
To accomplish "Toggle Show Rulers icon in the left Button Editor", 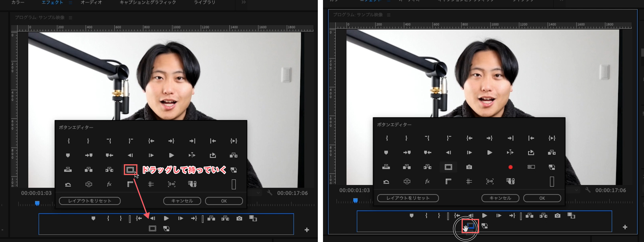I will coord(130,184).
